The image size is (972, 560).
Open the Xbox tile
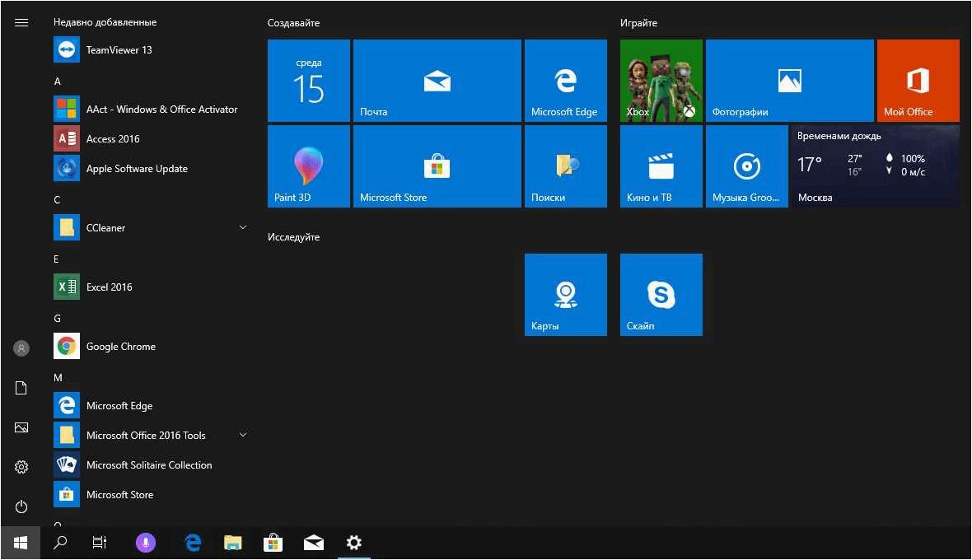[661, 81]
